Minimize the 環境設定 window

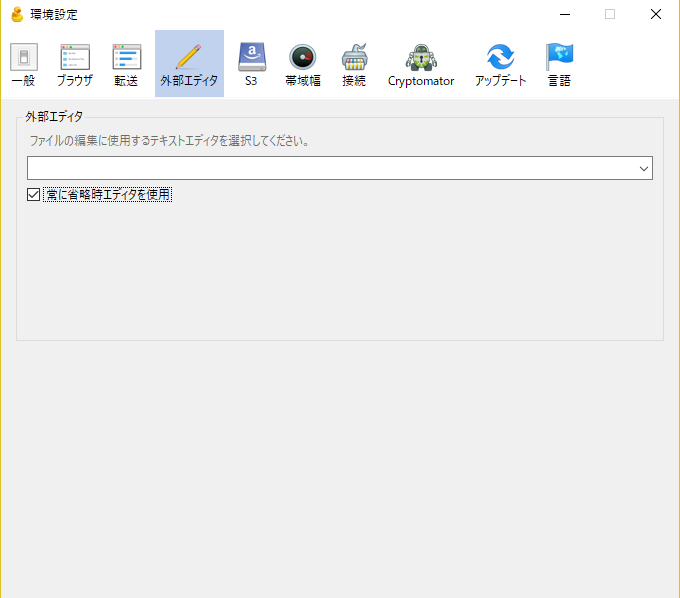pyautogui.click(x=565, y=14)
